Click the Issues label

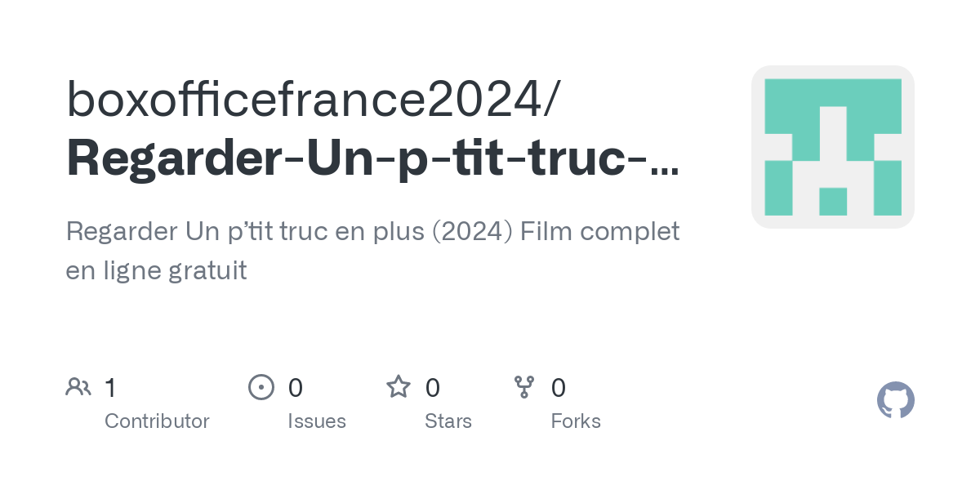pos(317,421)
